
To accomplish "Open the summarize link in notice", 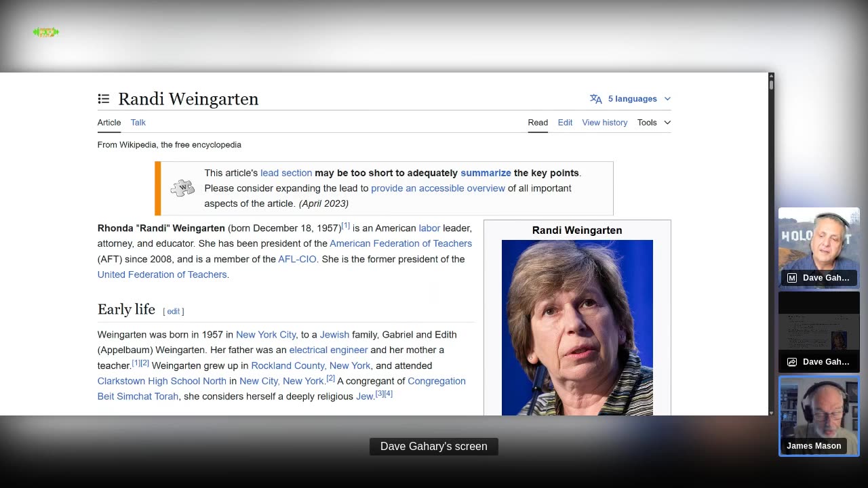I will pyautogui.click(x=486, y=173).
